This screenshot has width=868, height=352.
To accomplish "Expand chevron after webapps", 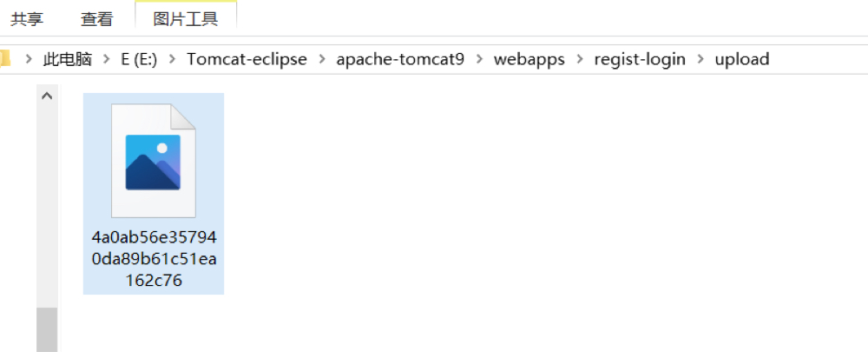I will (x=579, y=59).
